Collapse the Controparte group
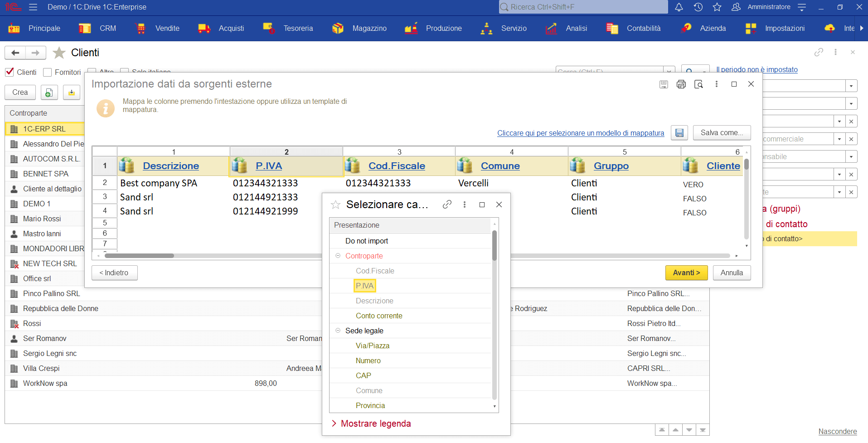Image resolution: width=868 pixels, height=443 pixels. point(338,256)
